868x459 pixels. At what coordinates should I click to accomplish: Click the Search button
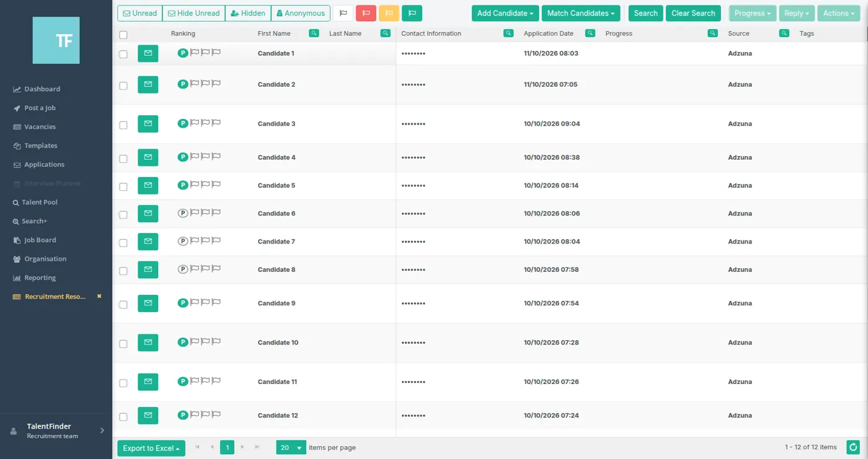645,13
